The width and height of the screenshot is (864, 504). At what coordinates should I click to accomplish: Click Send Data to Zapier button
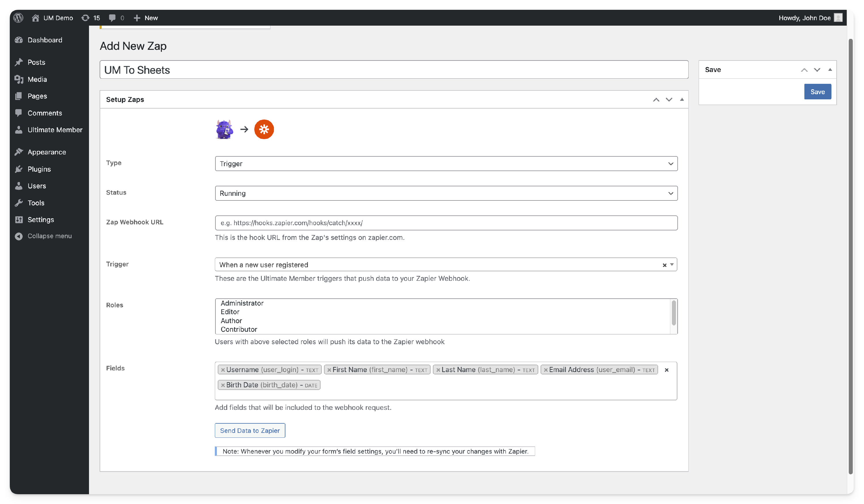click(x=250, y=430)
